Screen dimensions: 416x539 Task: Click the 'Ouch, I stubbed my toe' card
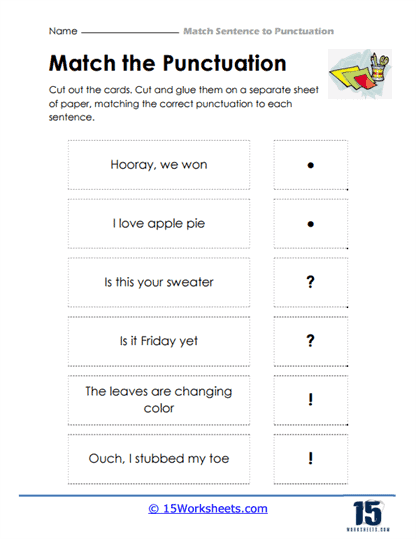pos(159,459)
